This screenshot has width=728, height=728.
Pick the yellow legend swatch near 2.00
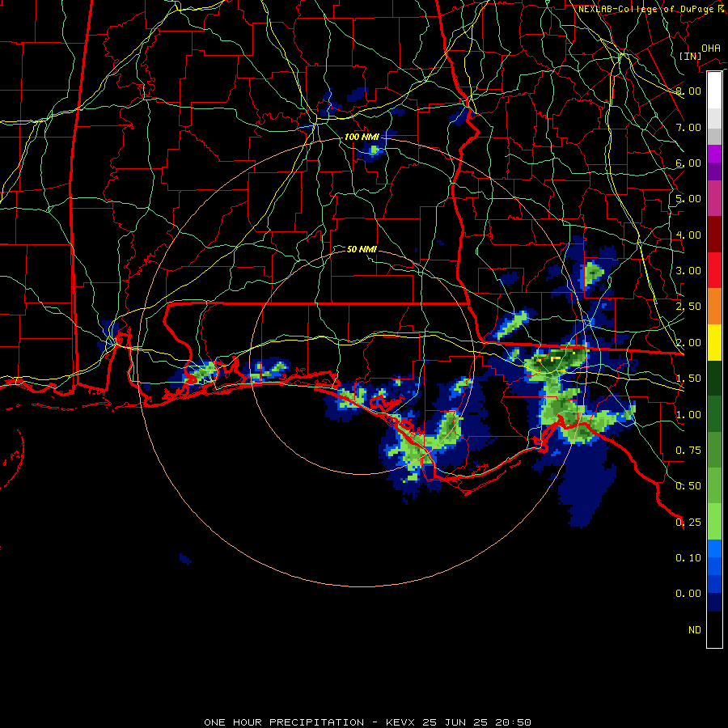tap(714, 343)
